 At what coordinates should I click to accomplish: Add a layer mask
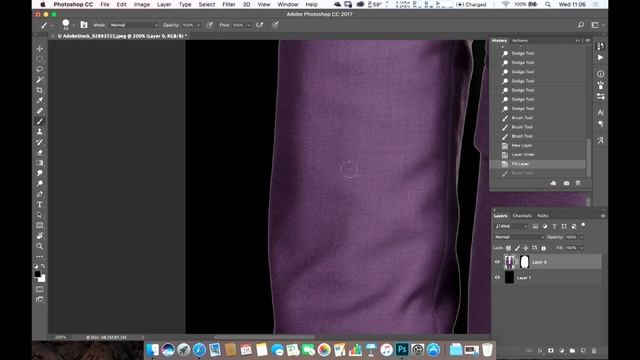[551, 351]
